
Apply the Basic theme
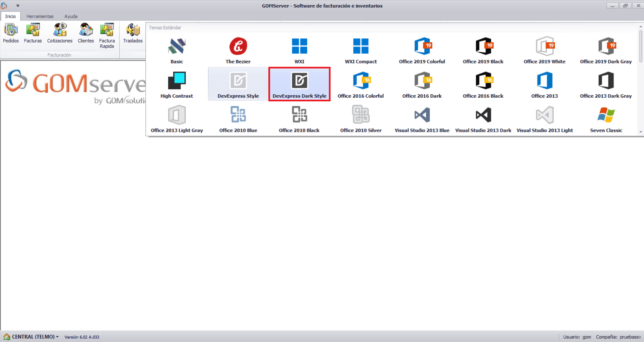[x=176, y=50]
